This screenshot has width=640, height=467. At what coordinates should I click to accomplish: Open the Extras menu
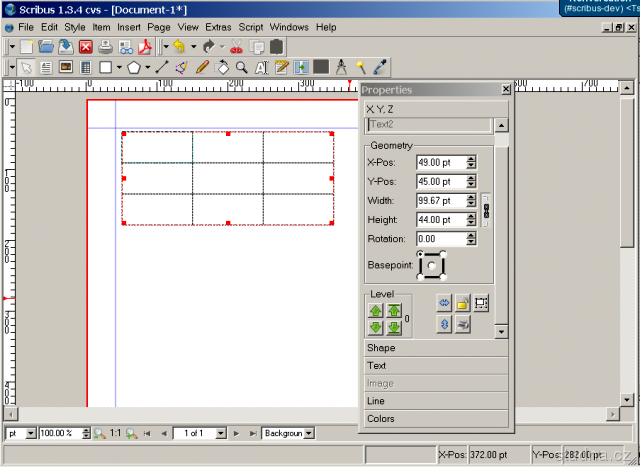(218, 27)
